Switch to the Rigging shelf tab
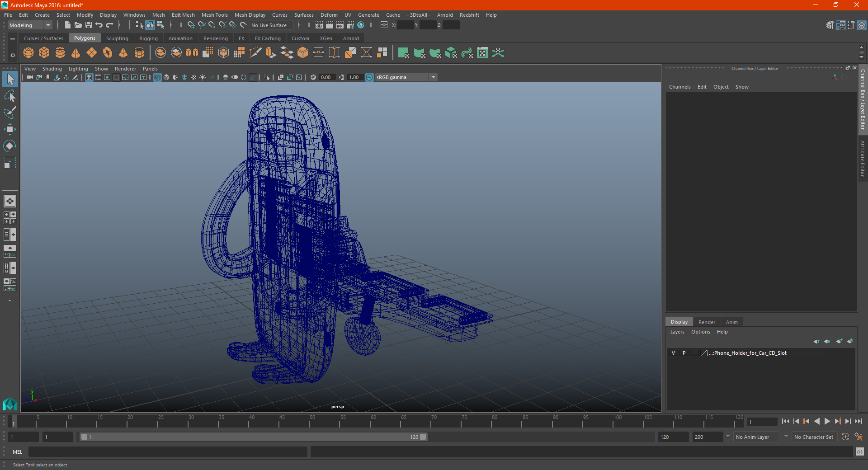The height and width of the screenshot is (470, 868). (x=148, y=38)
